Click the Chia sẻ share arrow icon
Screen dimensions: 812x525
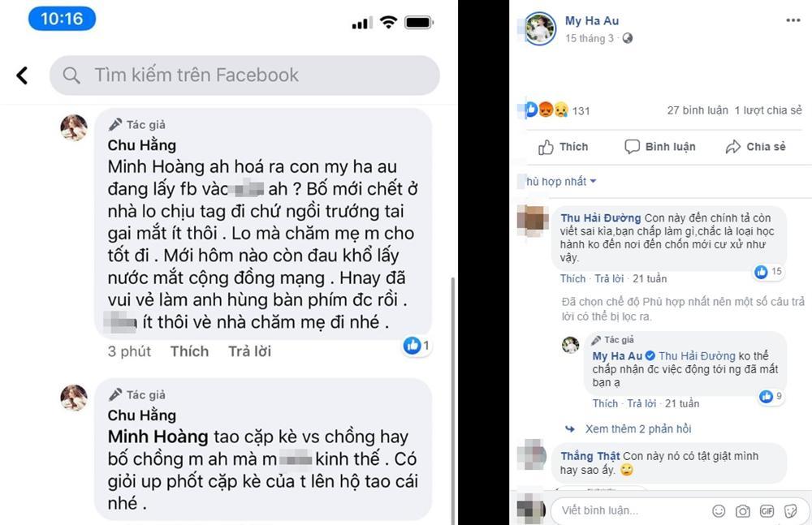tap(733, 147)
